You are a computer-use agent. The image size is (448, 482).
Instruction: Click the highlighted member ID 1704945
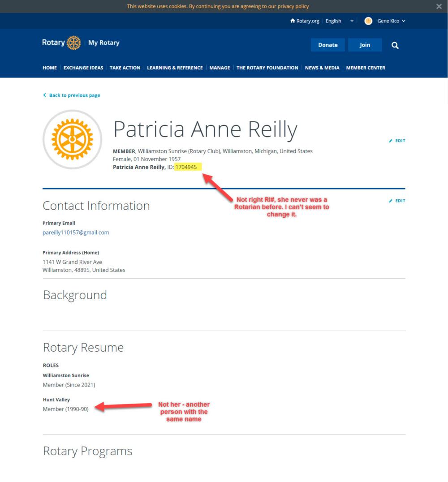[186, 167]
